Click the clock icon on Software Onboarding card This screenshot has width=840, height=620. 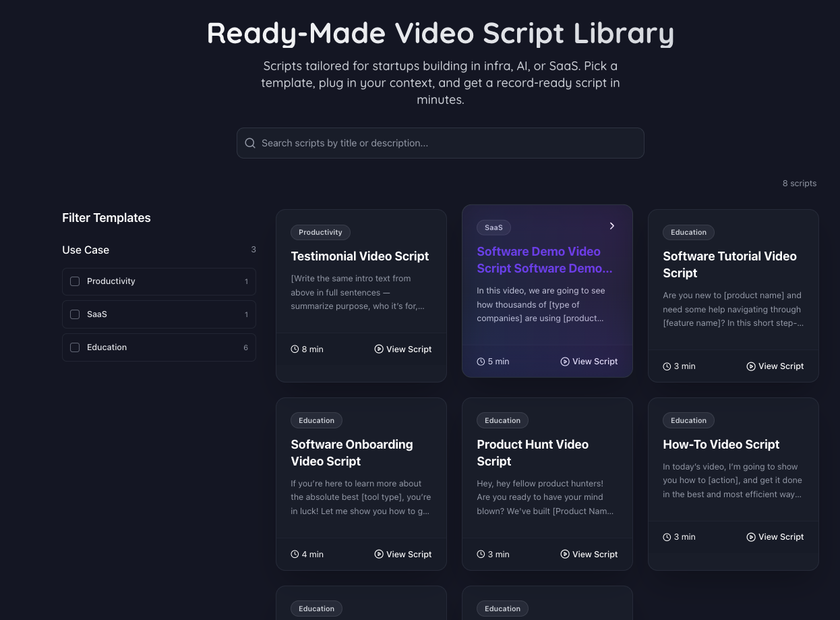[x=295, y=554]
